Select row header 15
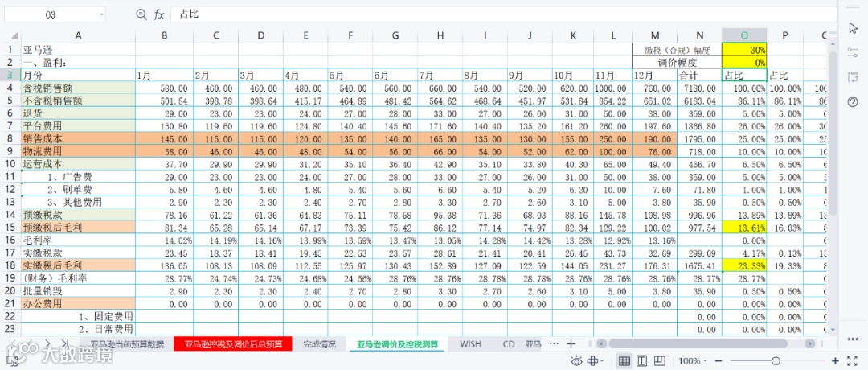 click(x=10, y=227)
